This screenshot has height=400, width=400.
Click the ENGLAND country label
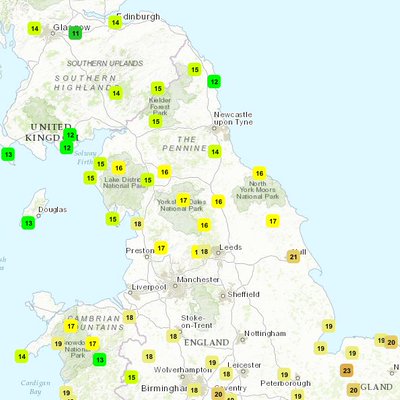point(207,343)
